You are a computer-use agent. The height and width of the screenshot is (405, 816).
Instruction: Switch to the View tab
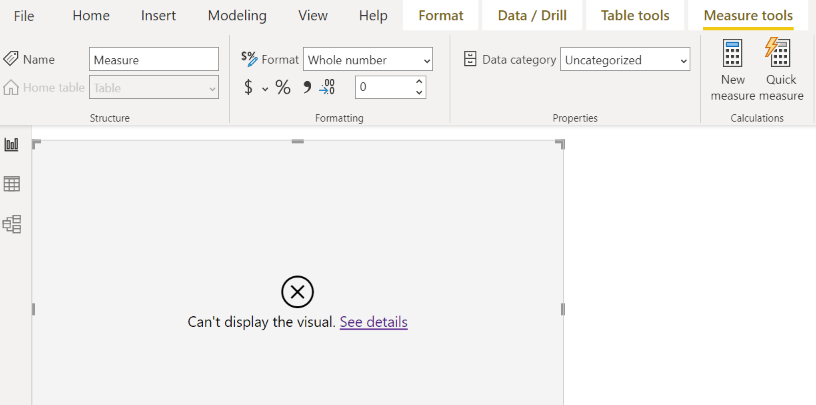(x=313, y=16)
